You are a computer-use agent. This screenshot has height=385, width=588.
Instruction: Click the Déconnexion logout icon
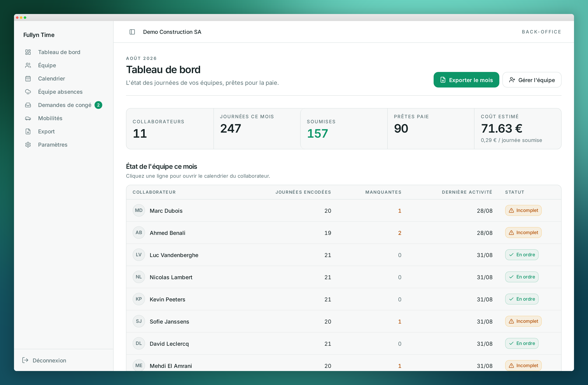[25, 360]
